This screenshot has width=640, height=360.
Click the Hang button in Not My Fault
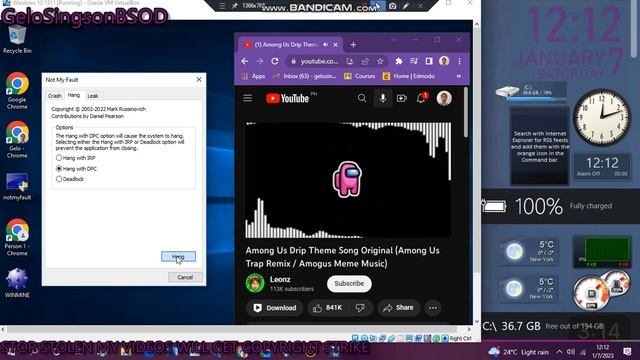point(178,256)
